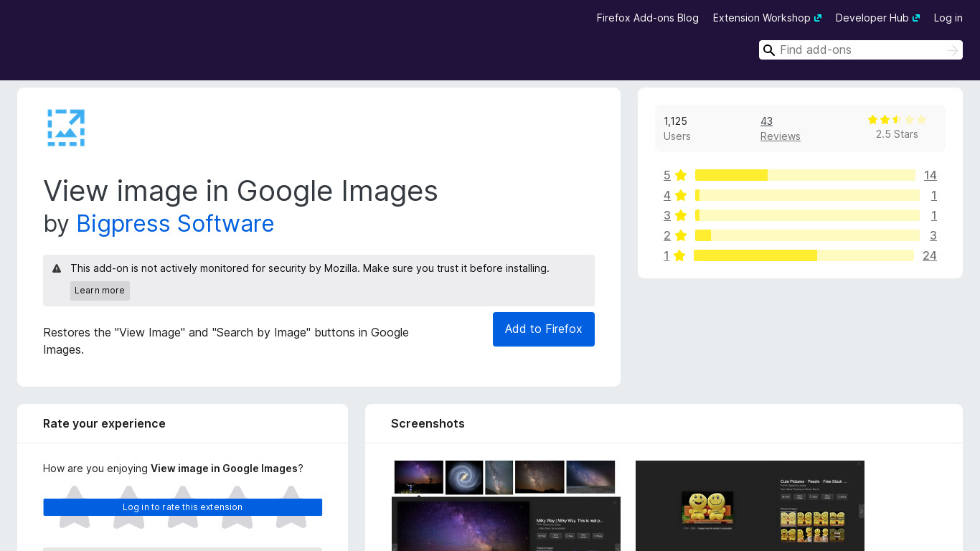
Task: View the 24 one-star reviews count
Action: pos(930,255)
